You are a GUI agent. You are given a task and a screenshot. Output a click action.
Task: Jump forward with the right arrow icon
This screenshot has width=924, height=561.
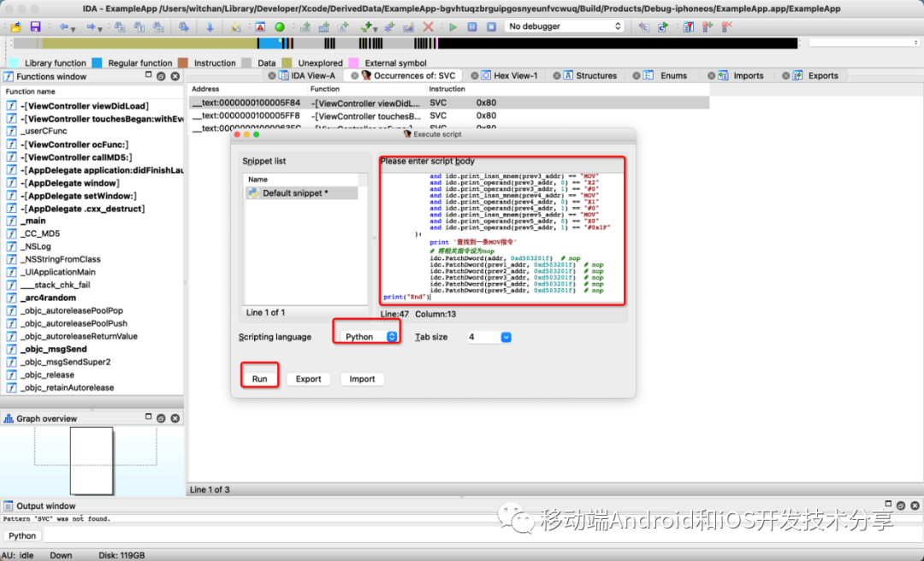point(91,27)
